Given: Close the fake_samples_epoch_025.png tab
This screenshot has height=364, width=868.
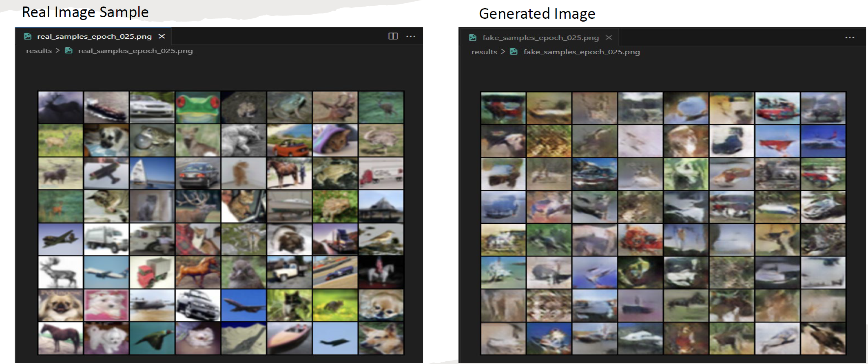Looking at the screenshot, I should [x=609, y=38].
